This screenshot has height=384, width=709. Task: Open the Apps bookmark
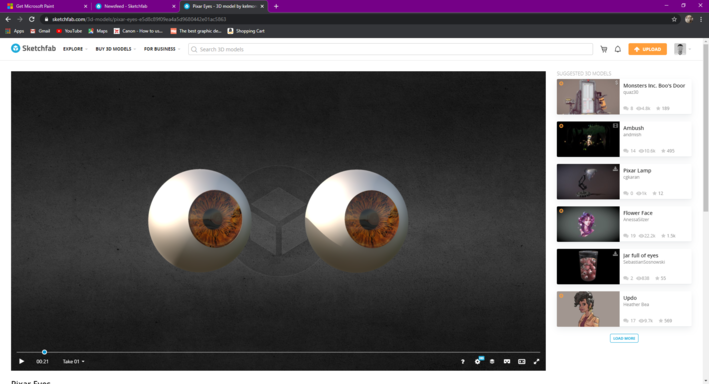[x=14, y=31]
